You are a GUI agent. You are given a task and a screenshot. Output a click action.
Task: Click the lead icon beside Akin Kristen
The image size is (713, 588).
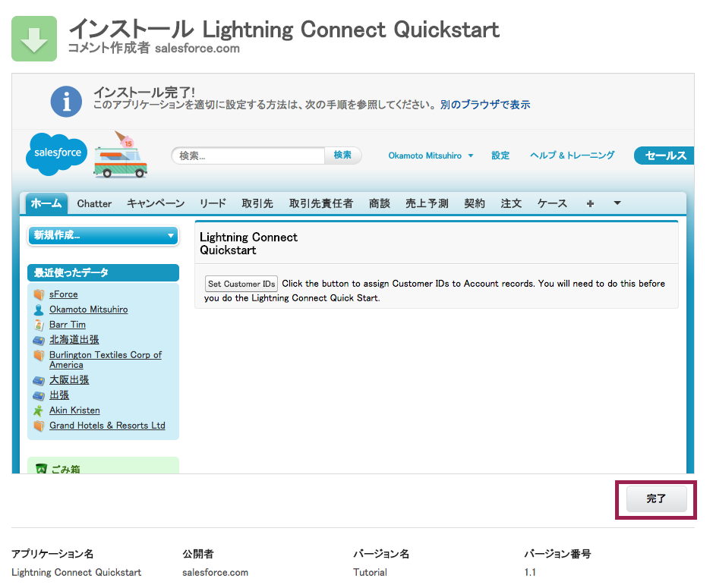click(39, 410)
